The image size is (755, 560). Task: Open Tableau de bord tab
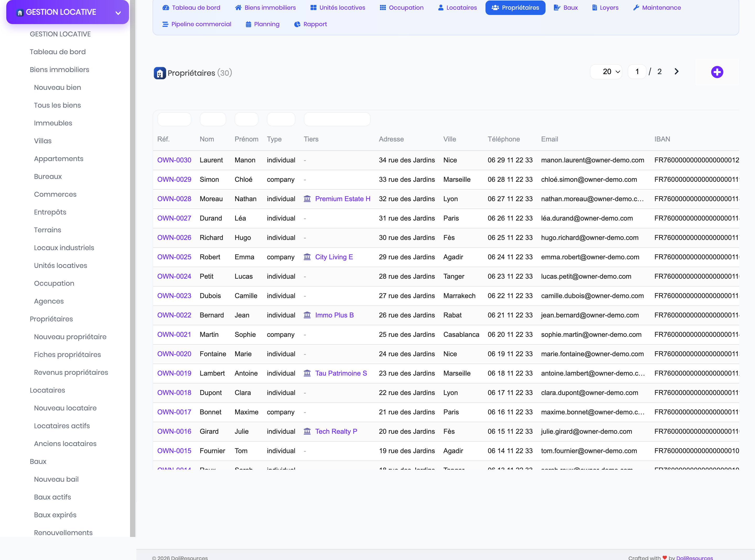point(191,7)
